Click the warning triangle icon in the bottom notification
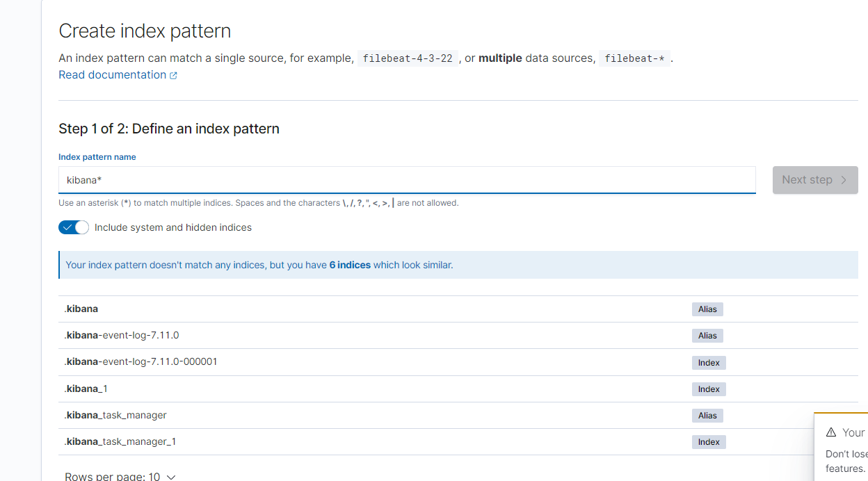 point(830,432)
